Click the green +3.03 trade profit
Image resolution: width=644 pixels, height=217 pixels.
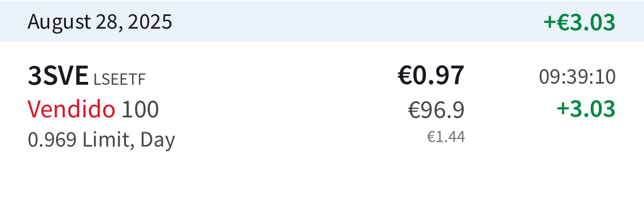[586, 109]
